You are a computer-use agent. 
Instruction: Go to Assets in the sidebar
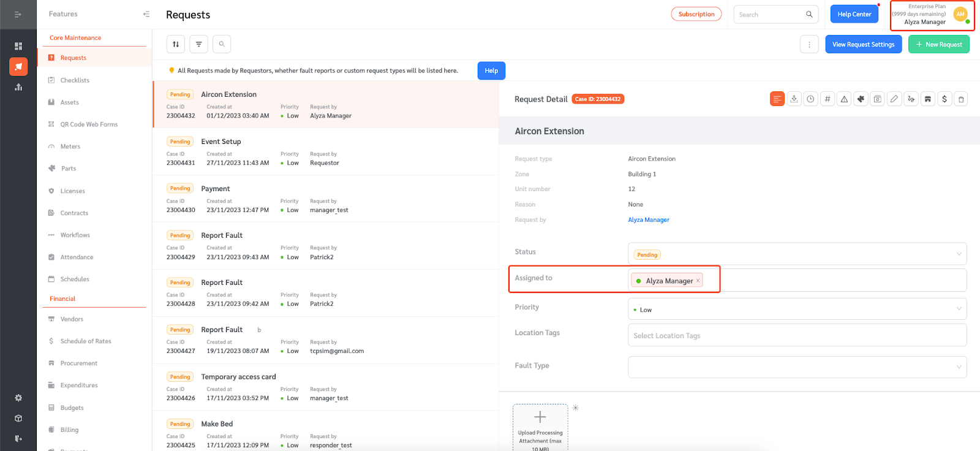[69, 102]
